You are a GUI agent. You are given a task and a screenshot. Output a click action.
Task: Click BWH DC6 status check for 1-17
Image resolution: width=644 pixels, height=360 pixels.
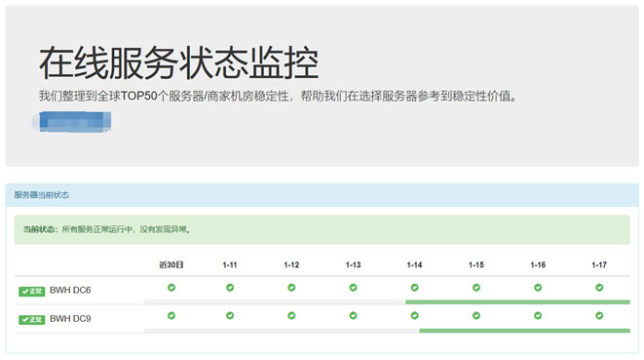(x=599, y=288)
